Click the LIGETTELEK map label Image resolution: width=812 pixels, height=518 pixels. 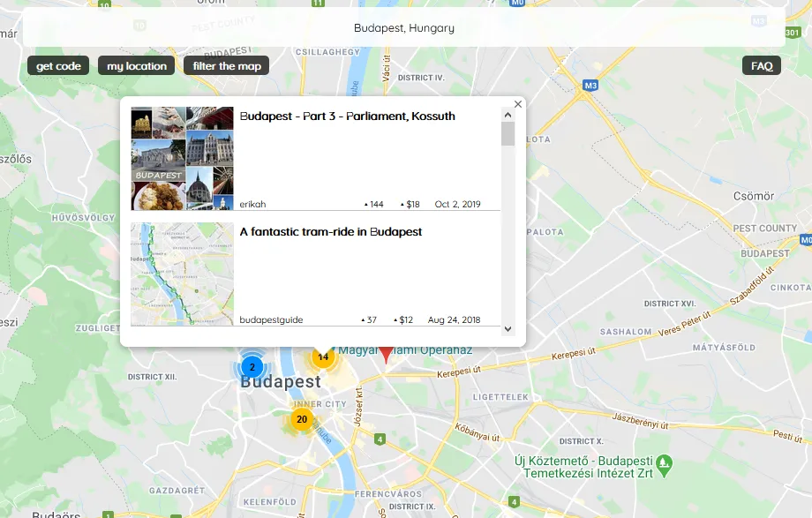click(500, 397)
